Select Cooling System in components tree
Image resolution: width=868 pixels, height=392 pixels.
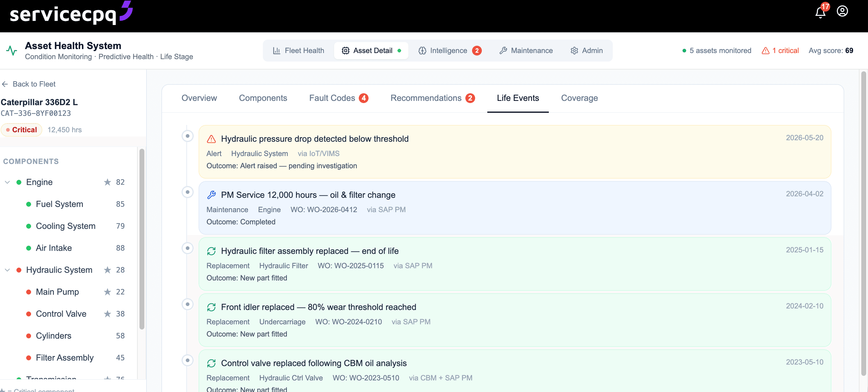coord(66,226)
